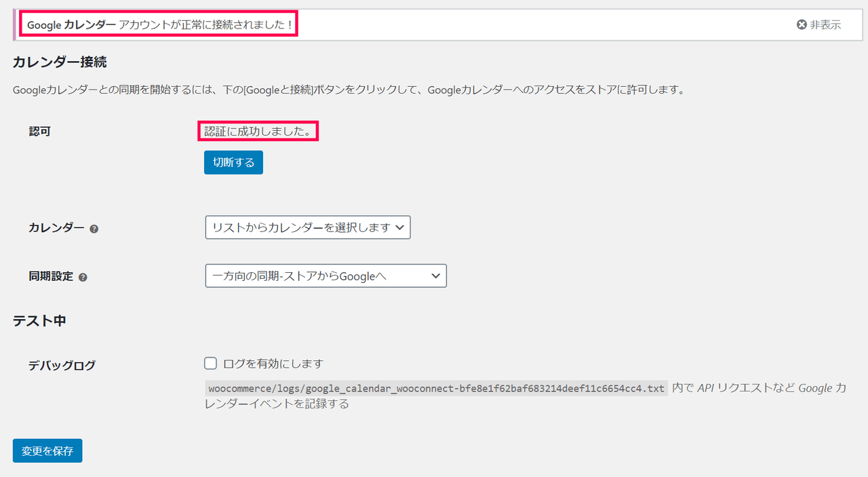Image resolution: width=868 pixels, height=477 pixels.
Task: Click the 同期設定 label text
Action: pyautogui.click(x=51, y=276)
